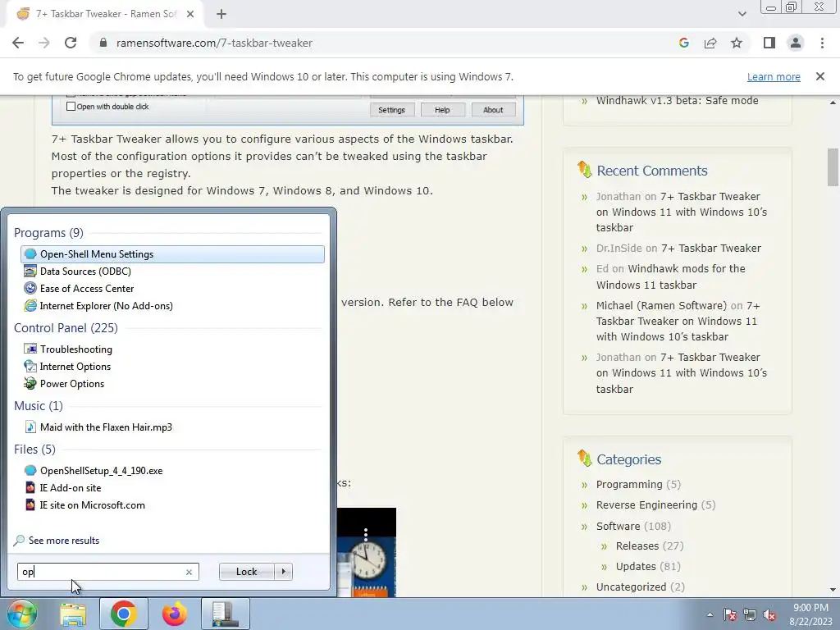Toggle Open with double click checkbox
Screen dimensions: 840x630
(71, 107)
